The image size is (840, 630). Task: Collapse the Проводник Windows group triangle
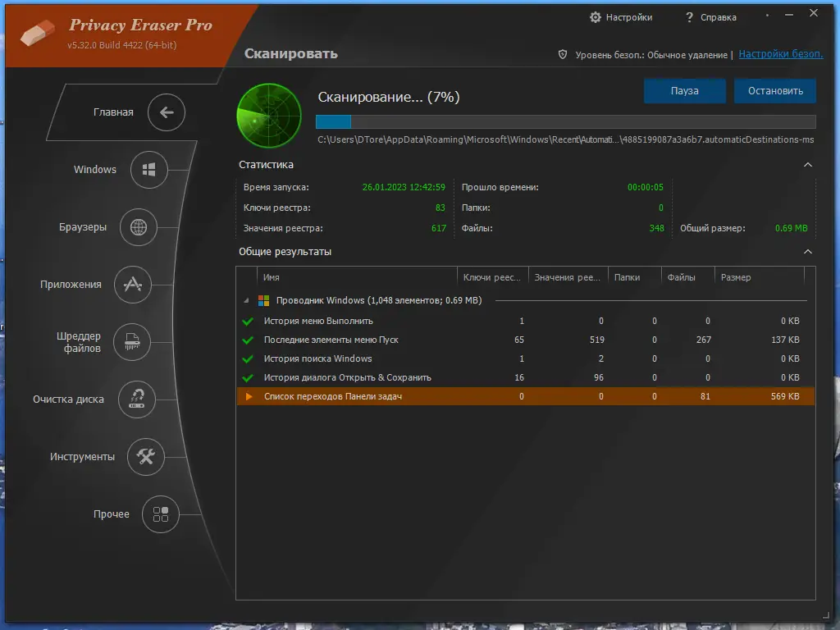click(x=246, y=300)
